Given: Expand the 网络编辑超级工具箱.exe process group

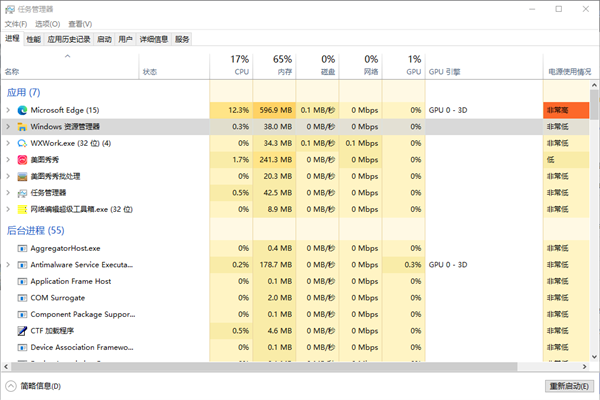Looking at the screenshot, I should (x=8, y=209).
